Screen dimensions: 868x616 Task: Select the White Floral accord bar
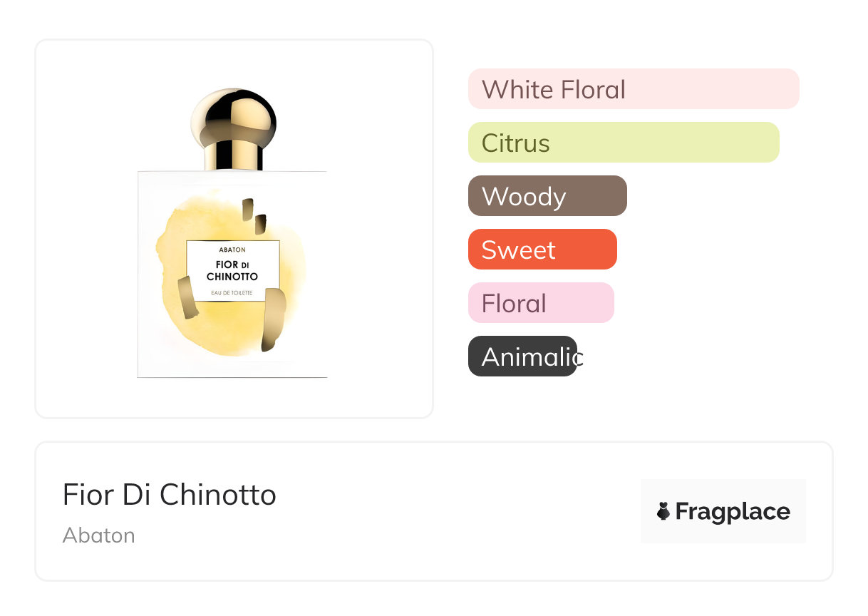633,89
